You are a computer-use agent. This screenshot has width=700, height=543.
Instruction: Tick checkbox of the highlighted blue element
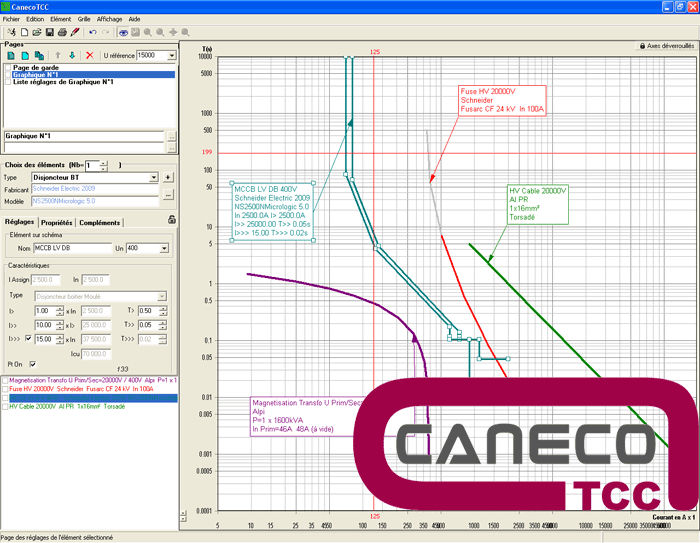click(5, 398)
